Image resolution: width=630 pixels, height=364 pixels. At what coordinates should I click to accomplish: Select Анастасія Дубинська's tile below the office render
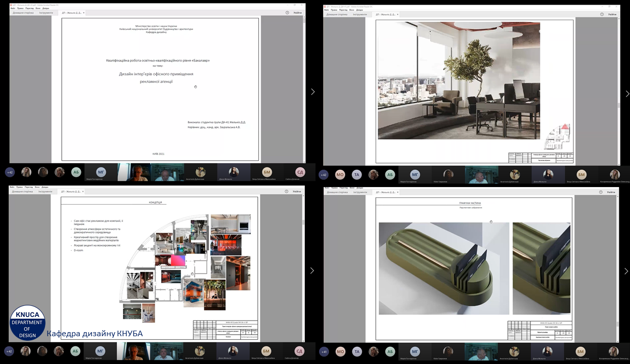click(514, 175)
